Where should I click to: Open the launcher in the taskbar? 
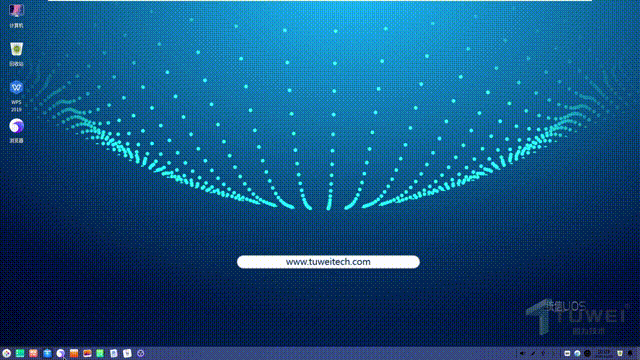coord(7,353)
